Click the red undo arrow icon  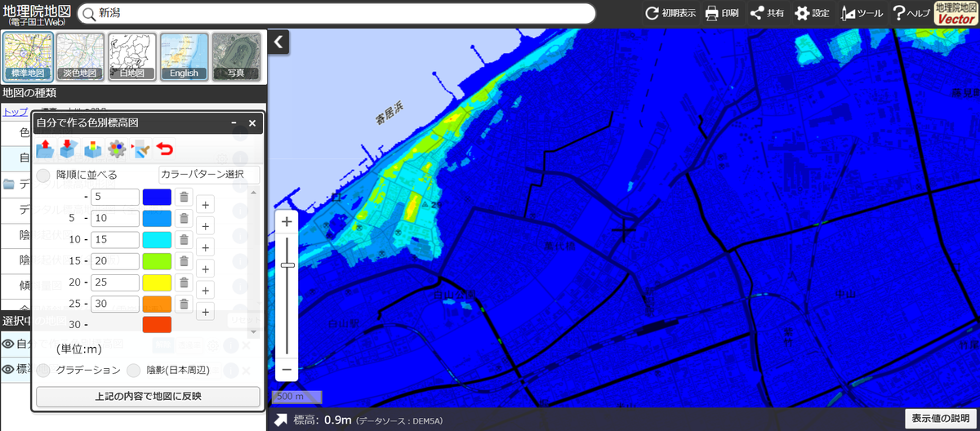coord(165,149)
